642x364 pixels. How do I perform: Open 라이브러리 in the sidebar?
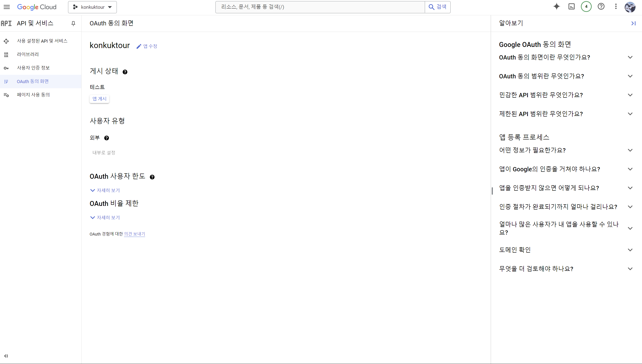(28, 54)
